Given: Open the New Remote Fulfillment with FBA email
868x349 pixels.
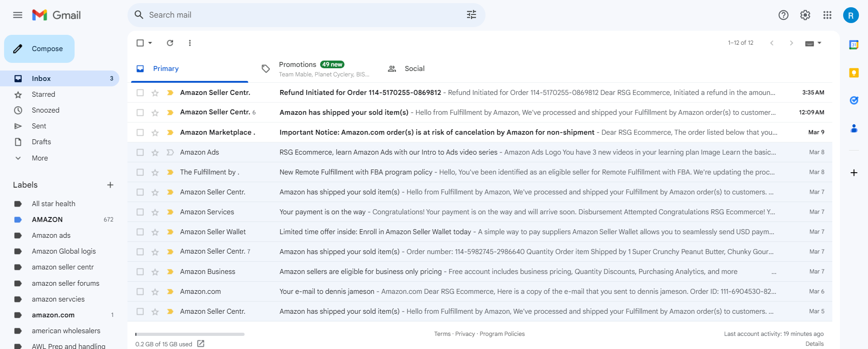Looking at the screenshot, I should point(480,172).
